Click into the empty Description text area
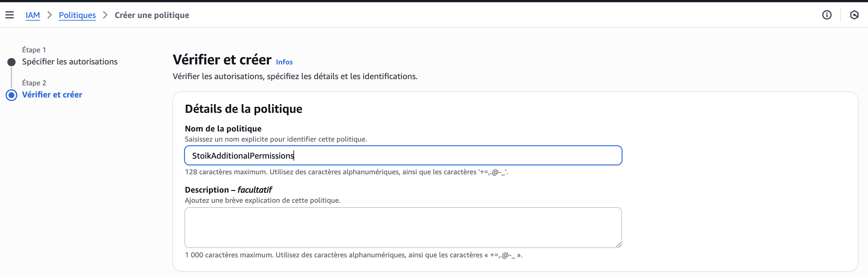The width and height of the screenshot is (868, 276). [403, 228]
